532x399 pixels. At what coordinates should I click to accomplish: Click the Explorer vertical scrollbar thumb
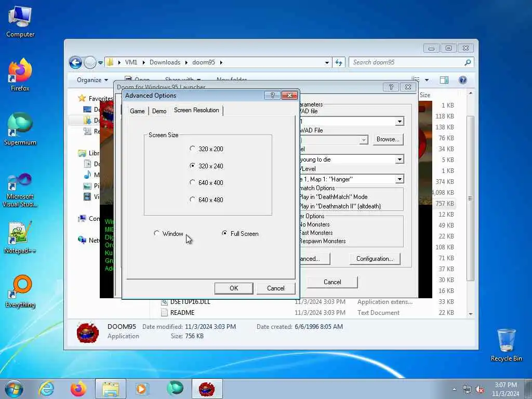click(470, 198)
